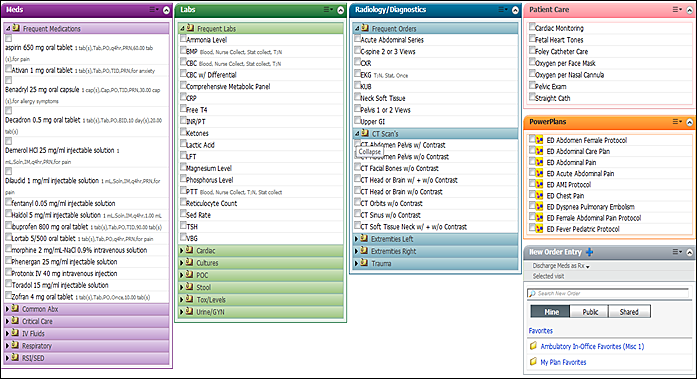Select the Comprehensive Metabolic Panel text
The image size is (697, 379).
point(228,86)
